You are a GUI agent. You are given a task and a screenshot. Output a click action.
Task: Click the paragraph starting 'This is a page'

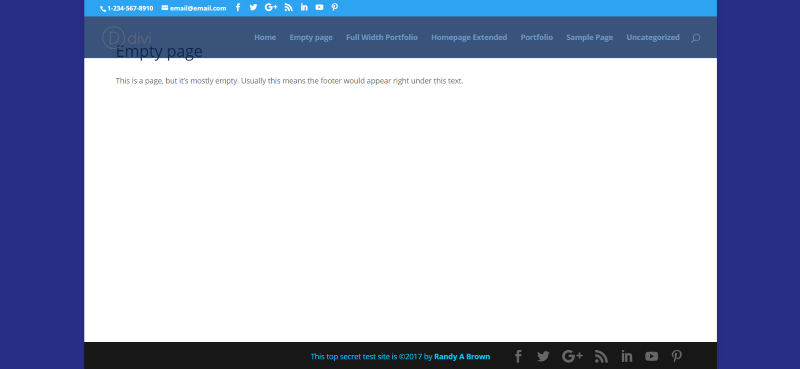[x=289, y=81]
